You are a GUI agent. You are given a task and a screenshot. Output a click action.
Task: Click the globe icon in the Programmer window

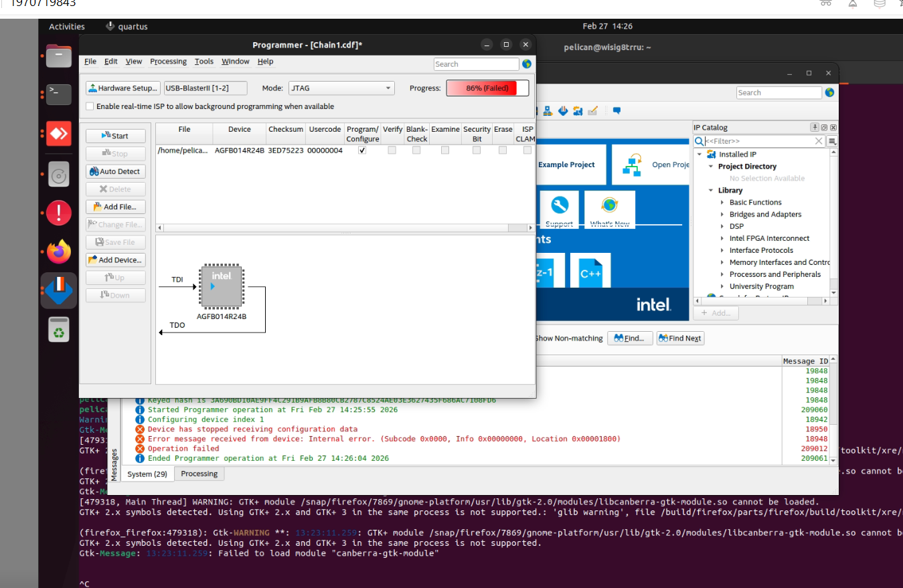pyautogui.click(x=527, y=64)
